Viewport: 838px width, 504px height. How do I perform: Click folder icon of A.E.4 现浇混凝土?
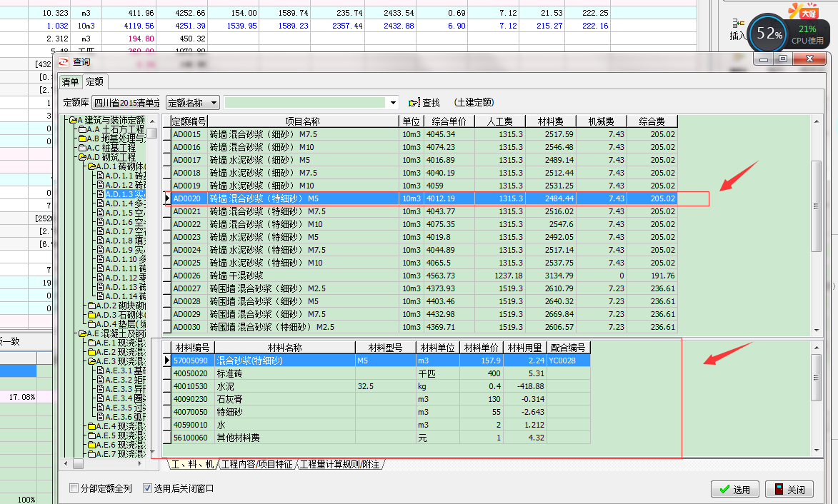pos(91,426)
